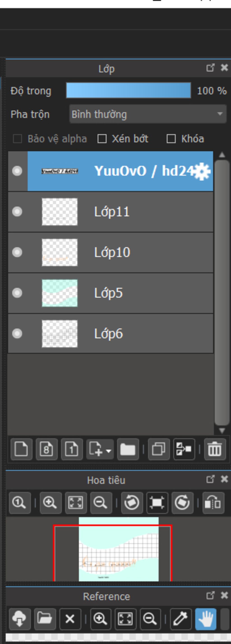Open an image file in Reference panel
231x644 pixels.
[45, 619]
